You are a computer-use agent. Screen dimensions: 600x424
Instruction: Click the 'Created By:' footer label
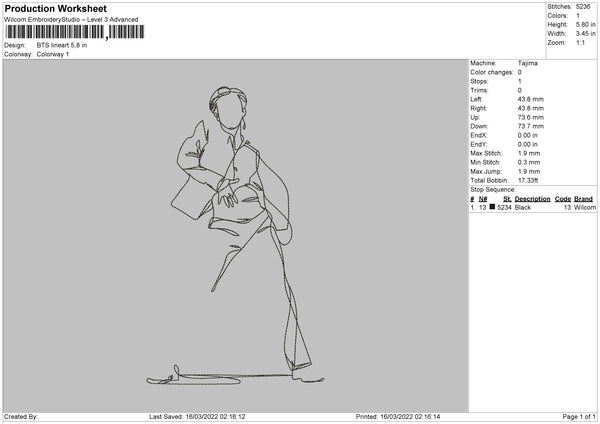coord(21,417)
